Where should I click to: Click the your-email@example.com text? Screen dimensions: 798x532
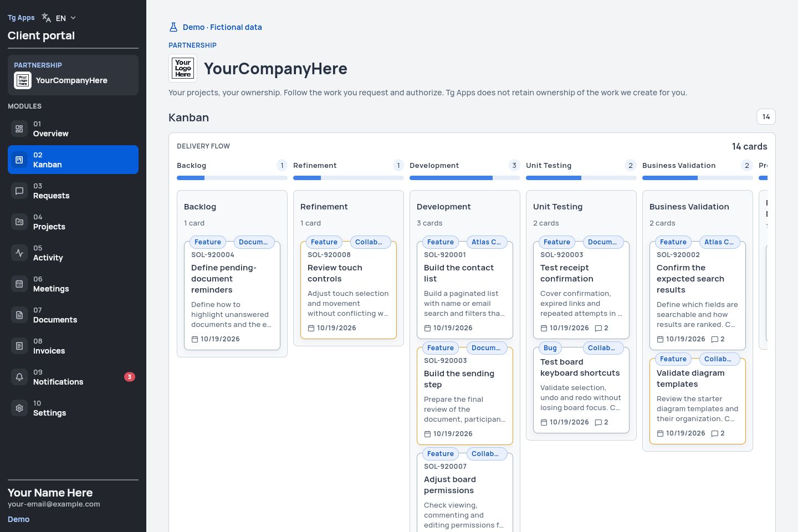pyautogui.click(x=54, y=504)
